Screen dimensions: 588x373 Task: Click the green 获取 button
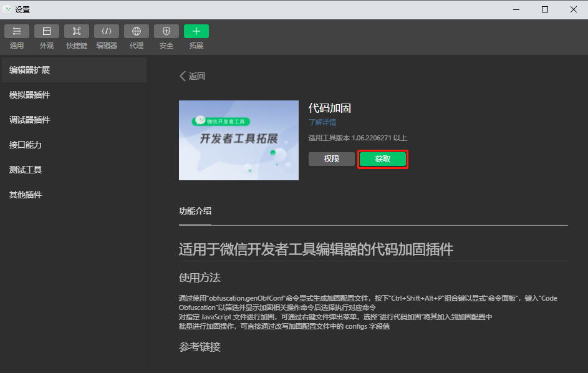click(382, 159)
